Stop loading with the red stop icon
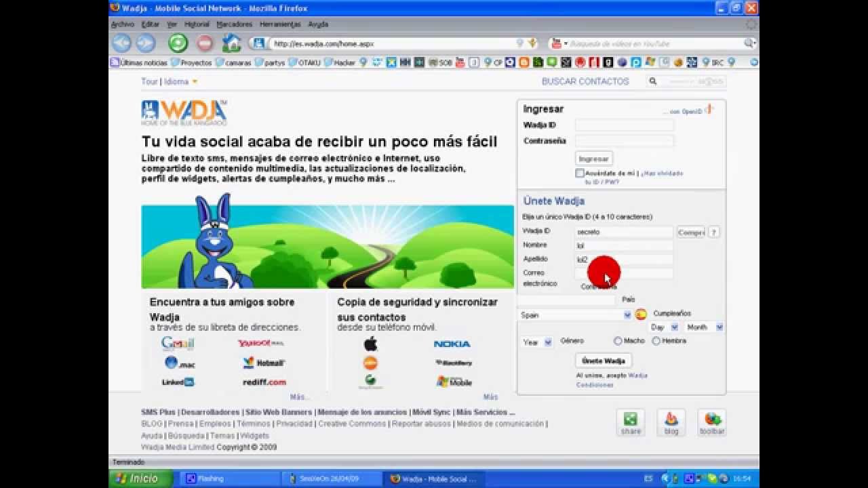Screen dimensions: 868x488 205,43
